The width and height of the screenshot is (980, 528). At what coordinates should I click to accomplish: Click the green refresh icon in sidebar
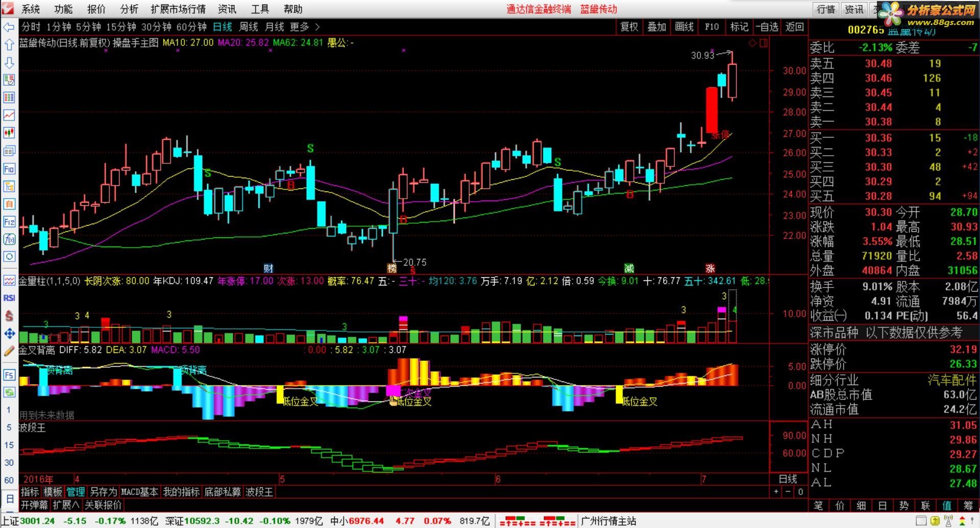(9, 393)
